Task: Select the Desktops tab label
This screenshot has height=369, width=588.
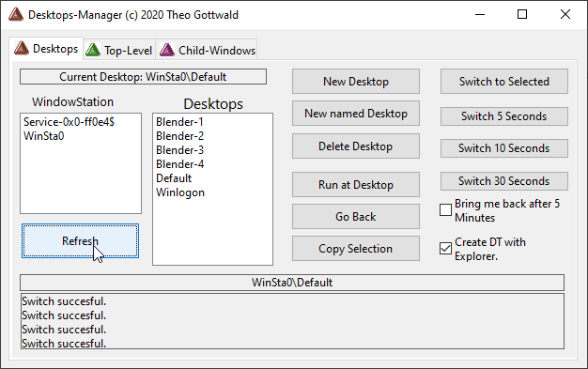Action: tap(55, 49)
